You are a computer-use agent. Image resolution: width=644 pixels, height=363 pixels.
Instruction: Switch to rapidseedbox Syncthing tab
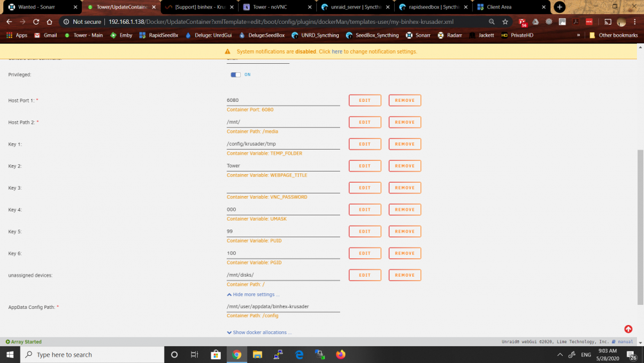coord(433,7)
